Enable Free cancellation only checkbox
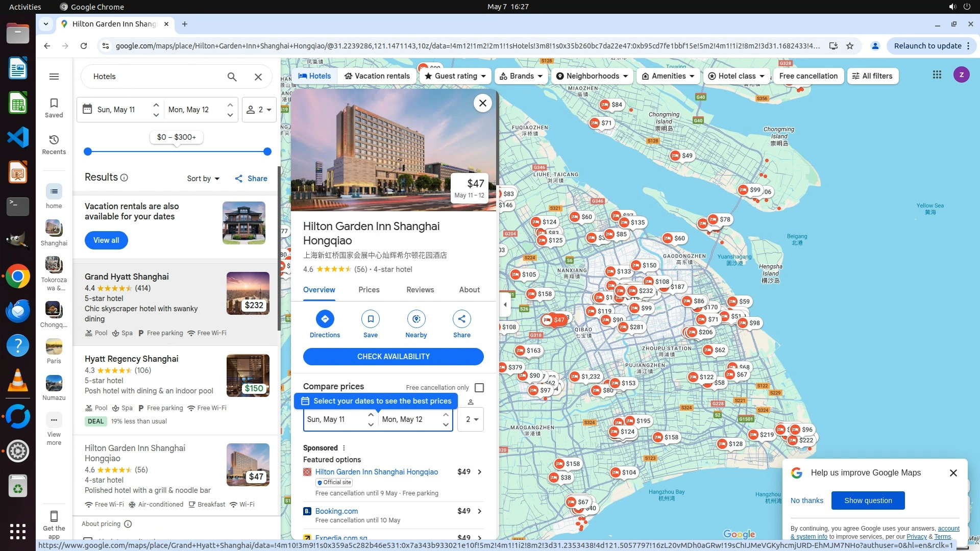This screenshot has width=980, height=551. point(479,388)
